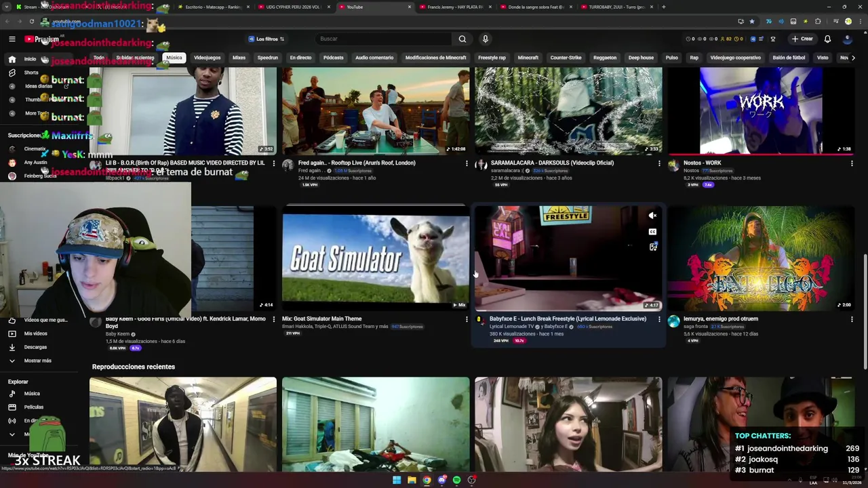The height and width of the screenshot is (488, 868).
Task: Toggle captions on Babyfxce E preview
Action: coord(652,232)
